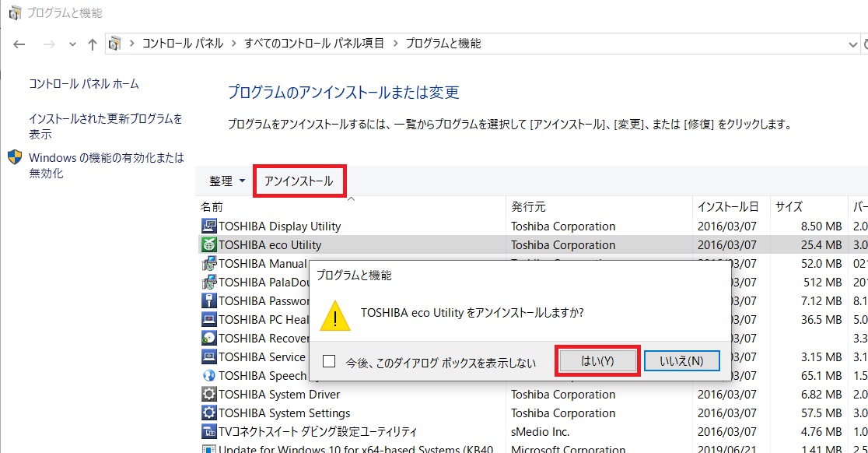This screenshot has width=868, height=453.
Task: Open the 整理 dropdown menu
Action: 227,181
